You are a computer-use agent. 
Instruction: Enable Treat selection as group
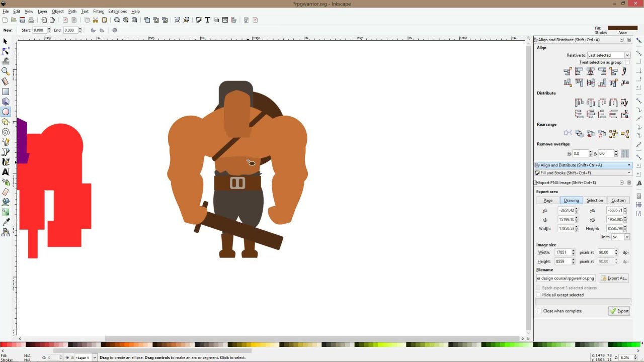click(x=627, y=62)
